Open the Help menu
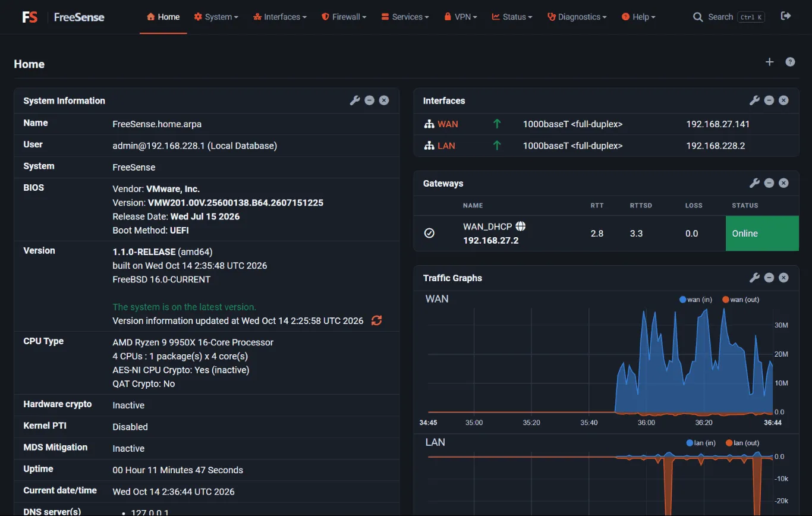 click(x=638, y=17)
